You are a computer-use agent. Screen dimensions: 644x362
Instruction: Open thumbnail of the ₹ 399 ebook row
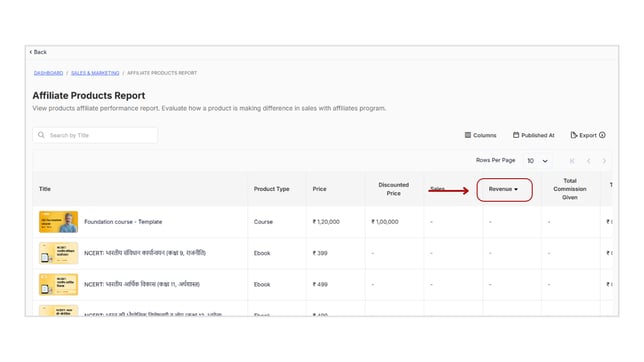[58, 253]
